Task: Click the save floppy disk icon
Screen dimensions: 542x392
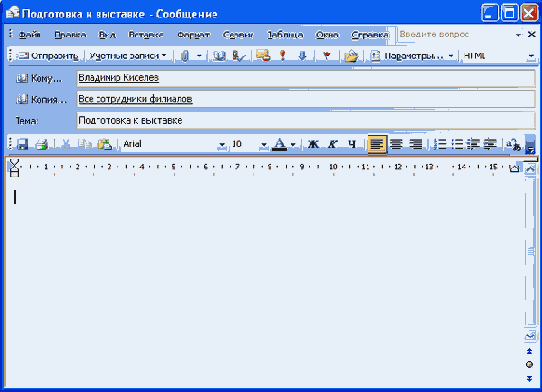Action: point(22,144)
